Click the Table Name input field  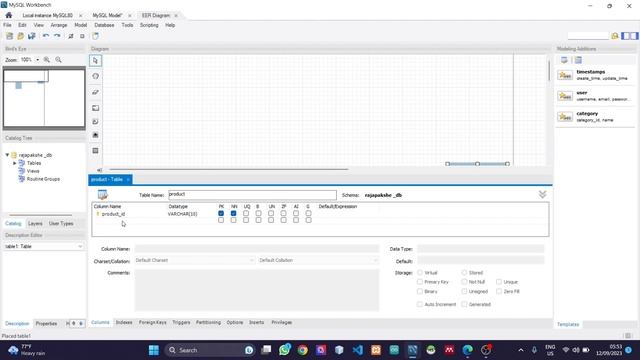click(x=252, y=195)
